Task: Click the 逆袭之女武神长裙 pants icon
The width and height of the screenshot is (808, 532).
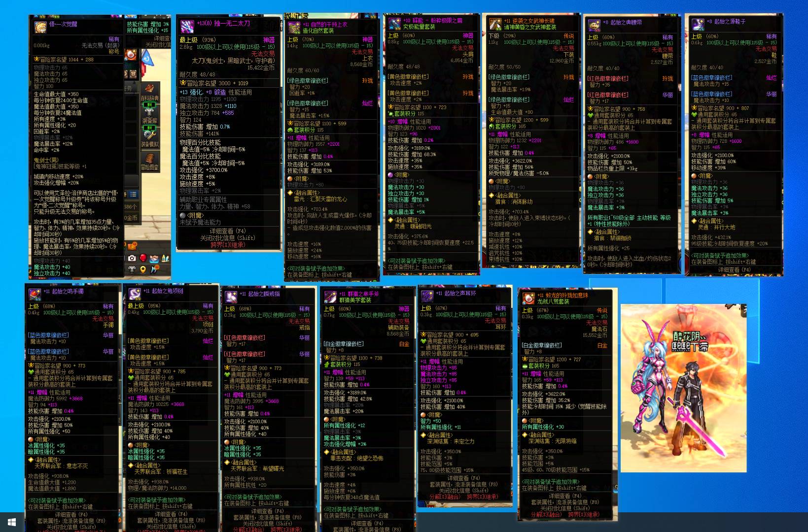Action: click(x=494, y=24)
